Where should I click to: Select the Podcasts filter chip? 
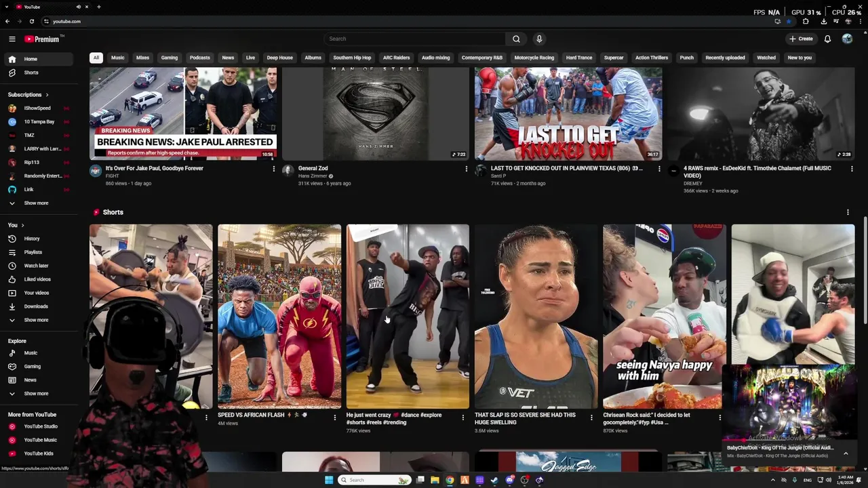[x=200, y=58]
